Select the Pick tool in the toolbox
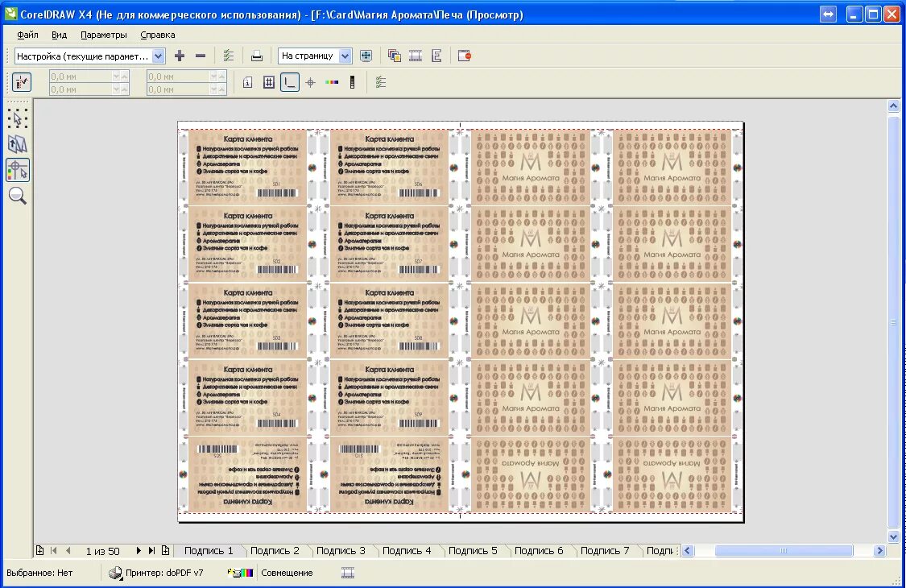This screenshot has width=906, height=588. point(18,118)
